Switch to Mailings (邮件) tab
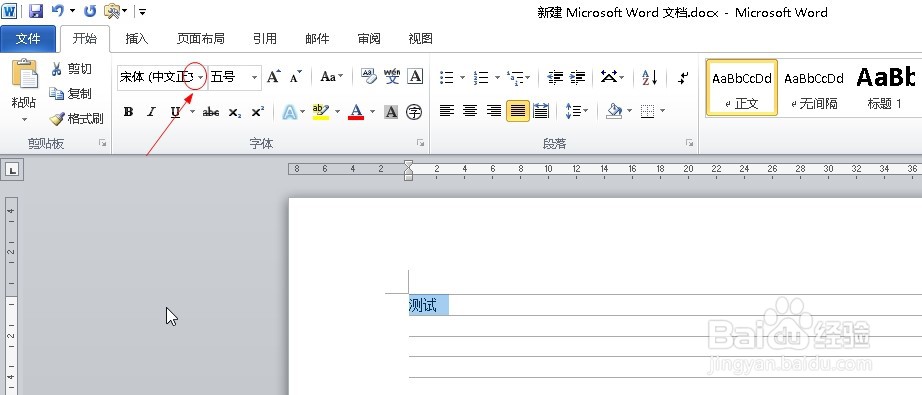 [317, 39]
